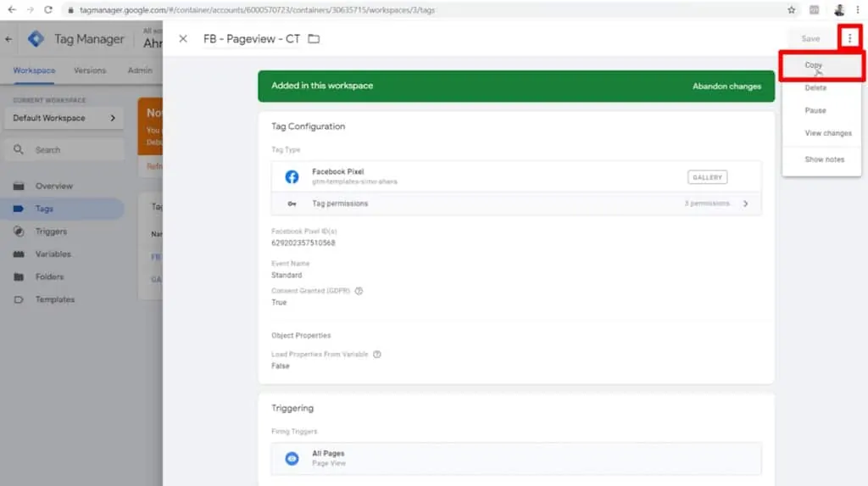This screenshot has width=868, height=486.
Task: Click the Triggering section heading
Action: (292, 409)
